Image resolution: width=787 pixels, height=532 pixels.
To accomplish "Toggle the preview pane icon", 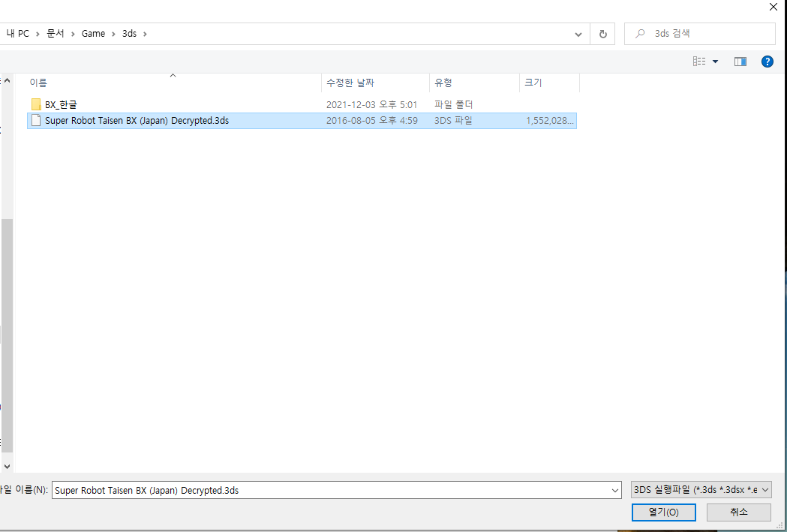I will [740, 62].
